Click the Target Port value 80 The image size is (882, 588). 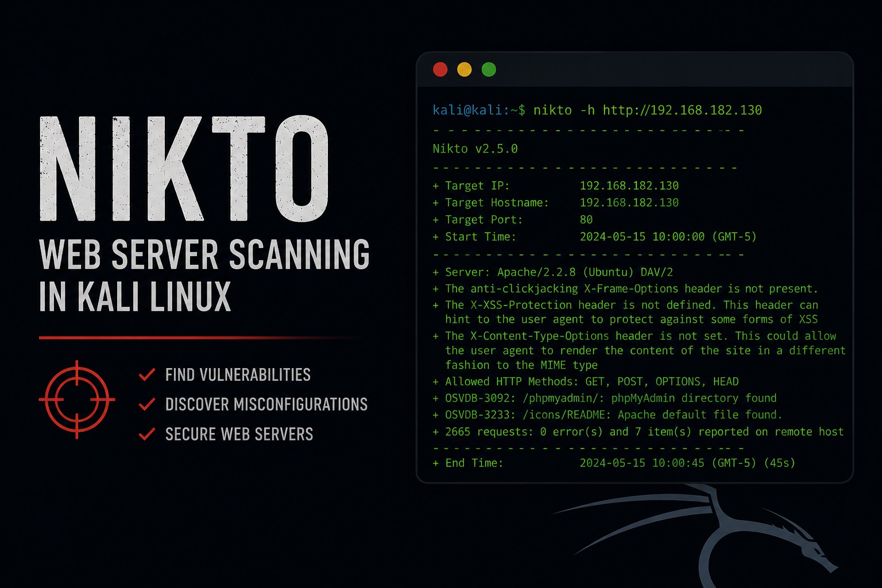tap(586, 220)
